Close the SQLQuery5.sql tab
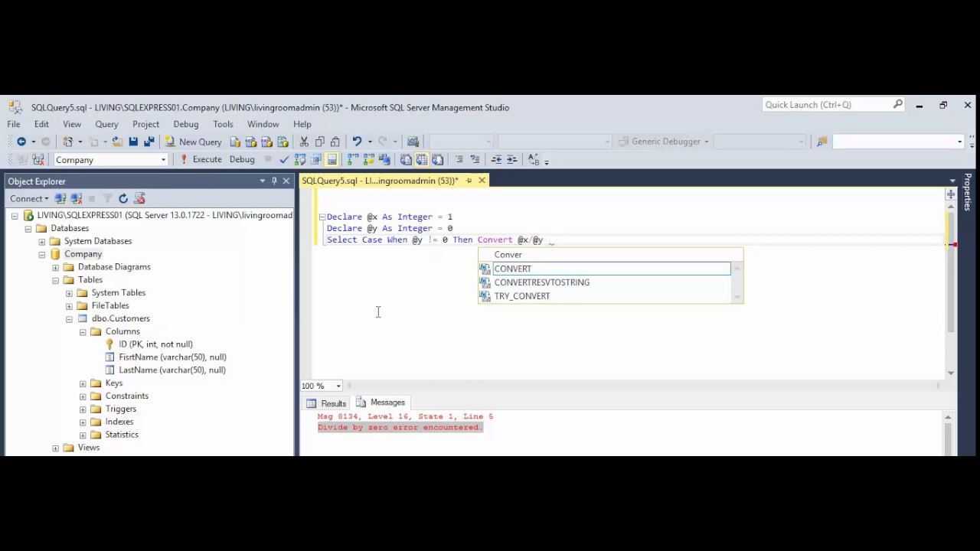 [x=482, y=181]
